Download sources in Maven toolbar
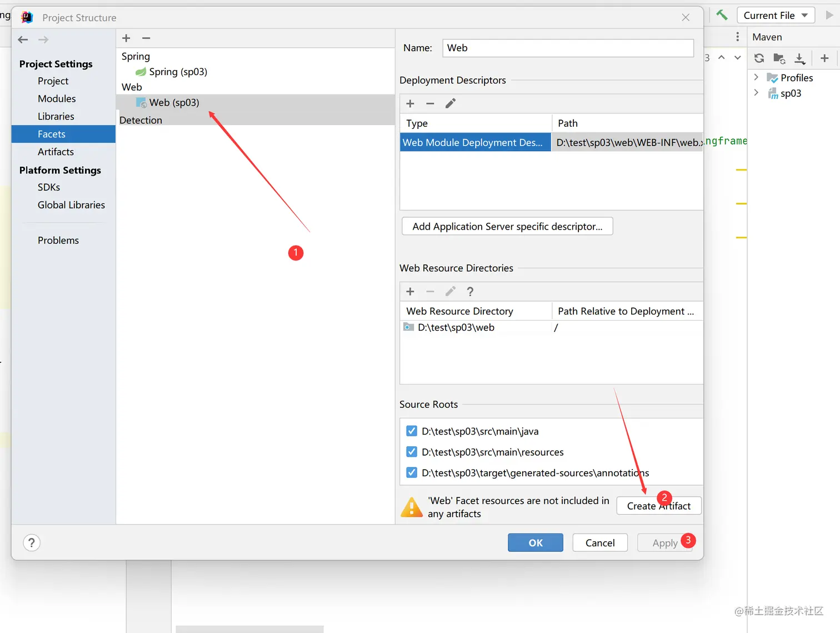The width and height of the screenshot is (840, 633). pos(799,58)
